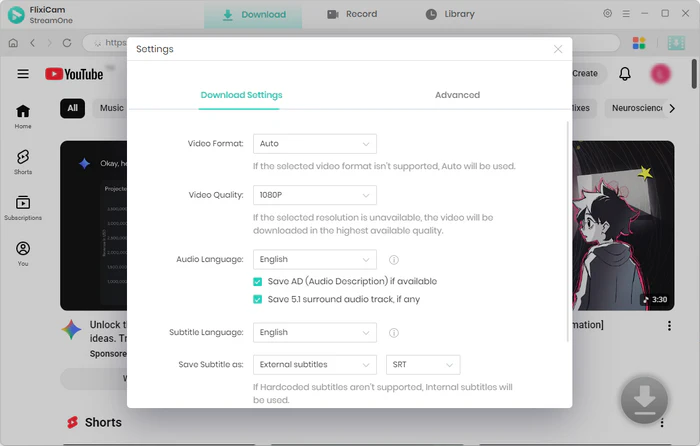Open the FlixiCam settings gear icon
Image resolution: width=700 pixels, height=446 pixels.
(x=608, y=14)
